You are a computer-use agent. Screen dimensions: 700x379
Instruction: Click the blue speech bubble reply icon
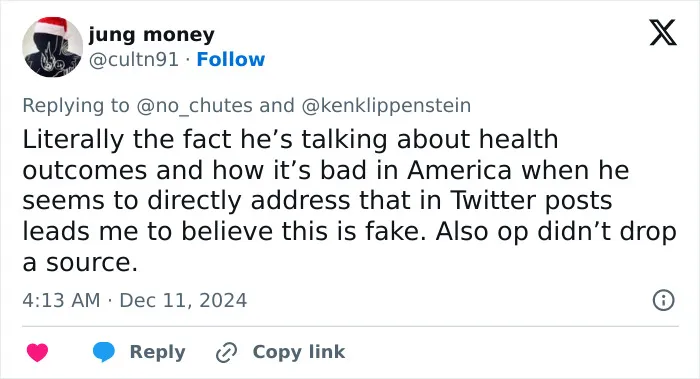(x=104, y=352)
